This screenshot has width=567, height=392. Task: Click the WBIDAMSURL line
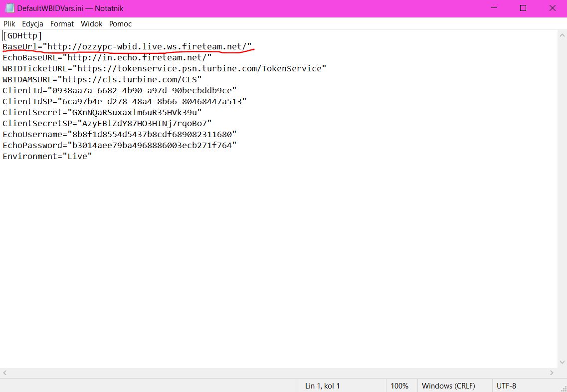102,79
